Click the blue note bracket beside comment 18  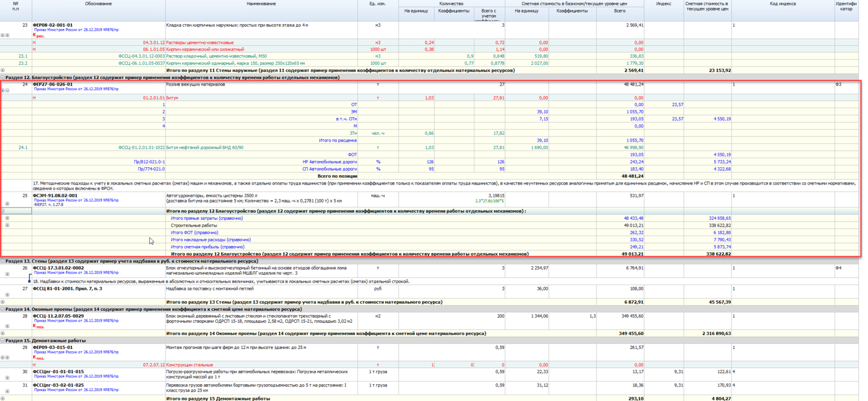(x=29, y=279)
